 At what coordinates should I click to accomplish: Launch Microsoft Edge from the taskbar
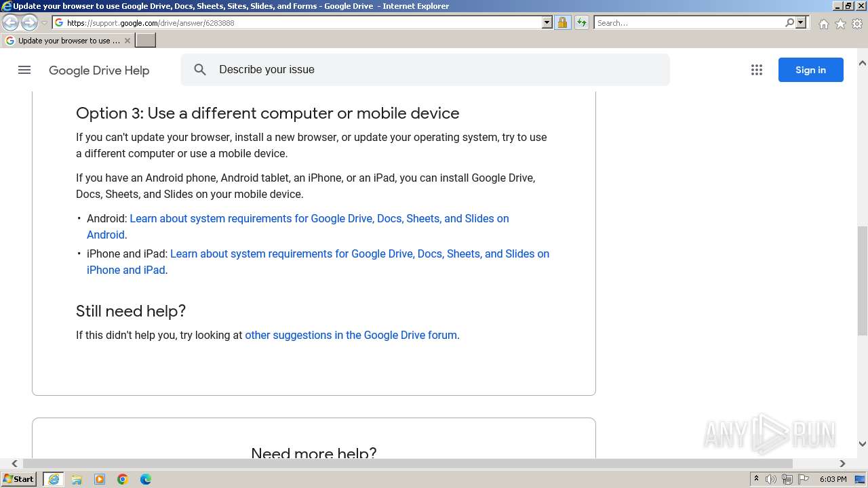(146, 479)
